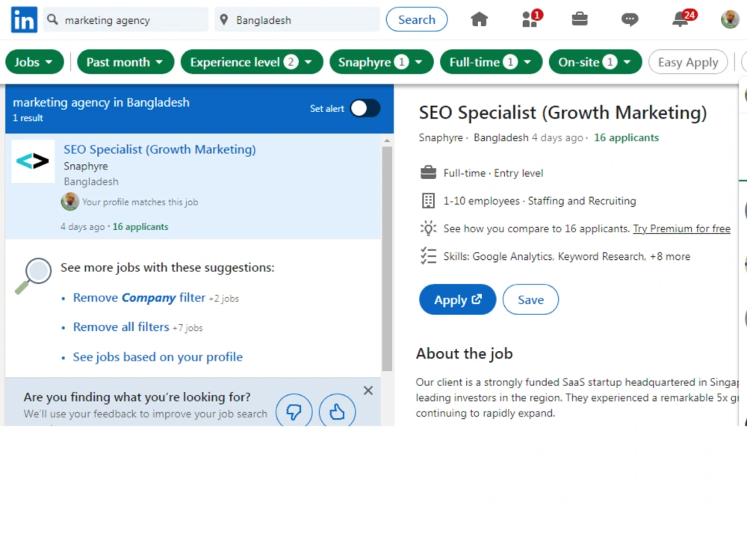Enable the Easy Apply filter
Screen dimensions: 747x560
click(x=688, y=62)
